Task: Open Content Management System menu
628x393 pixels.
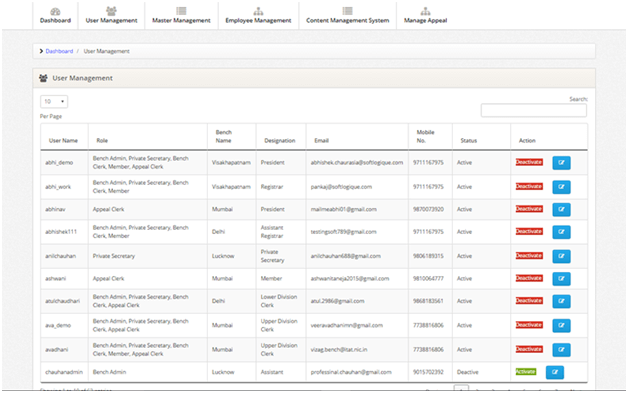Action: (x=347, y=15)
